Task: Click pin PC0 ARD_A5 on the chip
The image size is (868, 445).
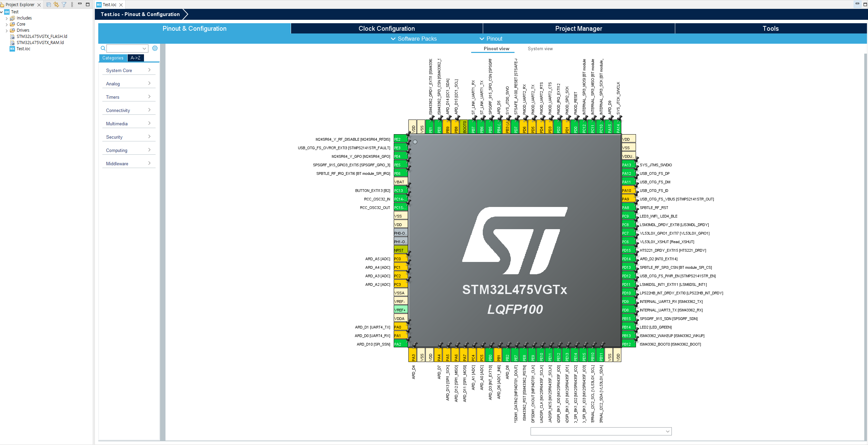Action: tap(401, 259)
